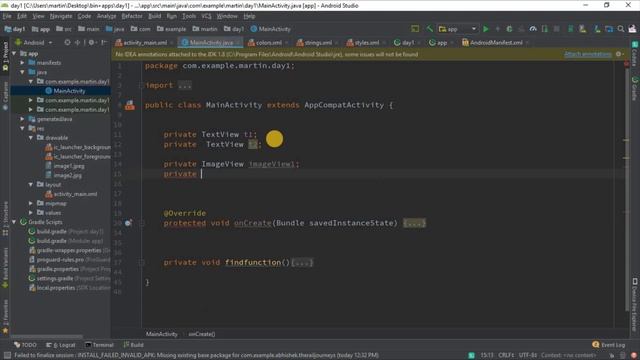Select image1.jpeg in drawable folder

[x=69, y=166]
